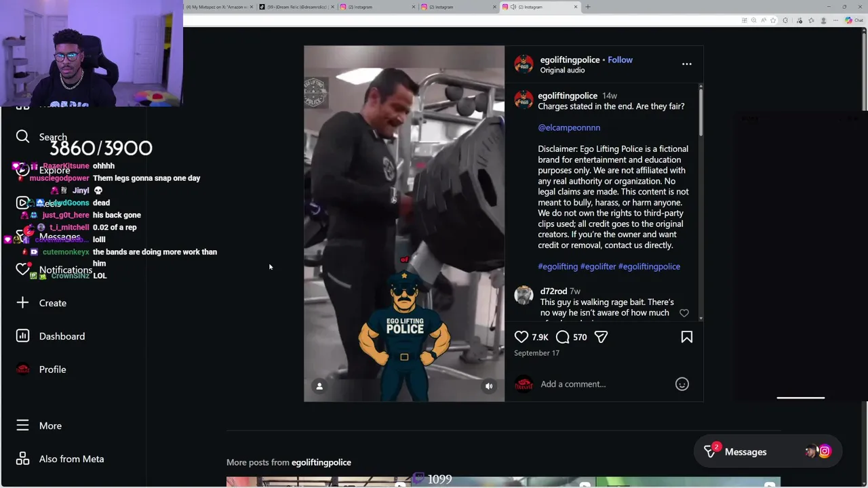Screen dimensions: 868x488
Task: Open the post's three-dot options menu
Action: pyautogui.click(x=686, y=64)
